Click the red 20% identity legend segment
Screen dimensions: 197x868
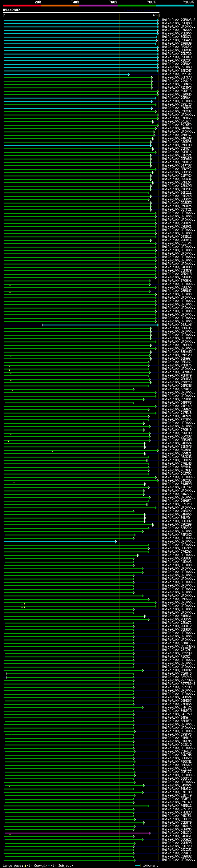[22, 6]
